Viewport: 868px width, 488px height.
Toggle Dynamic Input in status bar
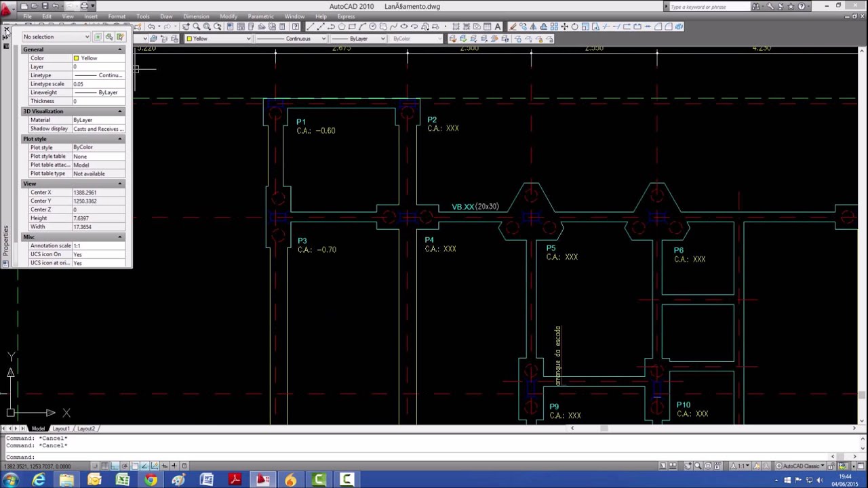164,466
